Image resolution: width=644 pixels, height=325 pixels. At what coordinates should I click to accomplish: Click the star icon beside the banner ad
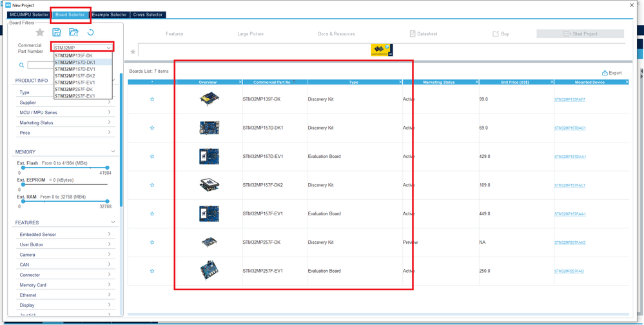click(x=133, y=52)
